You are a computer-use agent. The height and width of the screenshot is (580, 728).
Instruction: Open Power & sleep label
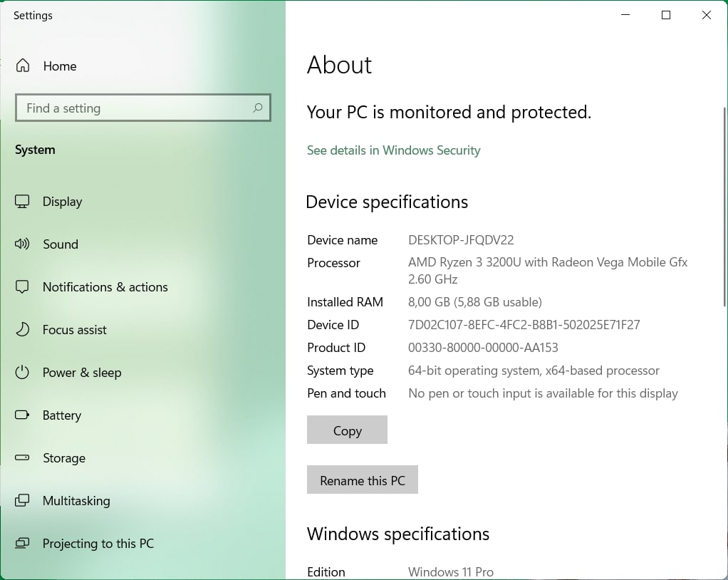point(82,373)
